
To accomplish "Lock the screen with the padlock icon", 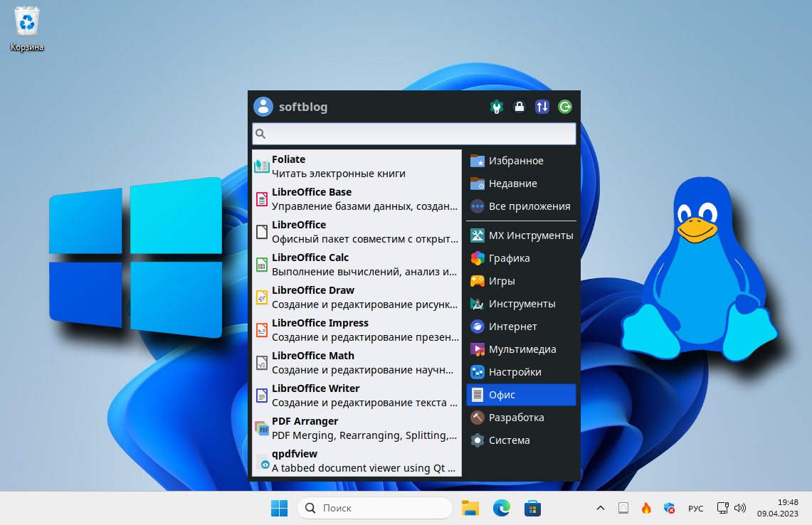I will 519,107.
